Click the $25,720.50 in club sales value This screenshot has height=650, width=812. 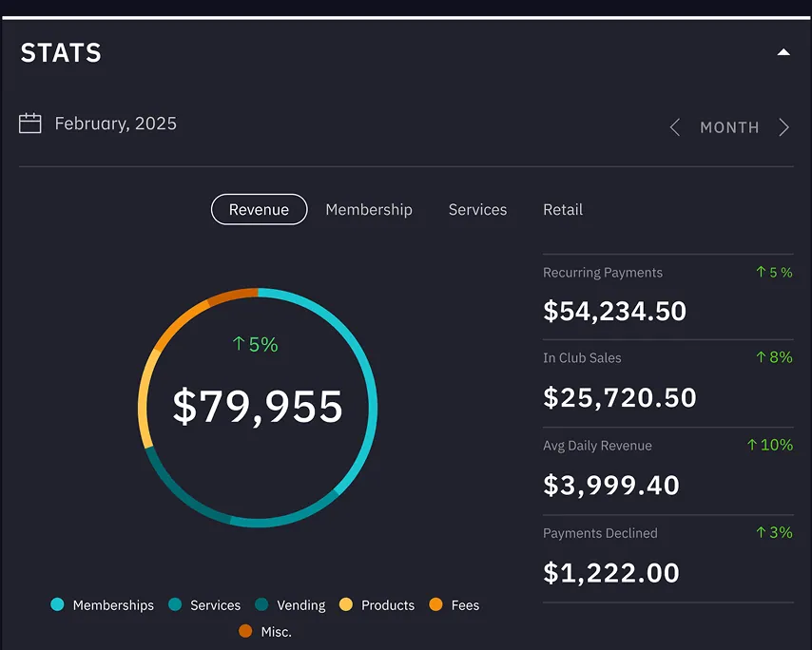(620, 398)
